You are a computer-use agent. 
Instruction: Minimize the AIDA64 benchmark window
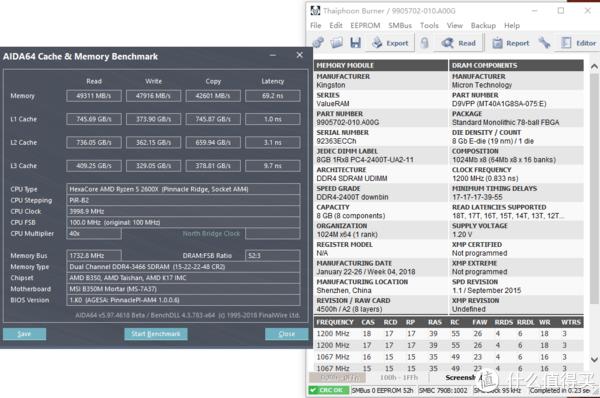tap(273, 55)
